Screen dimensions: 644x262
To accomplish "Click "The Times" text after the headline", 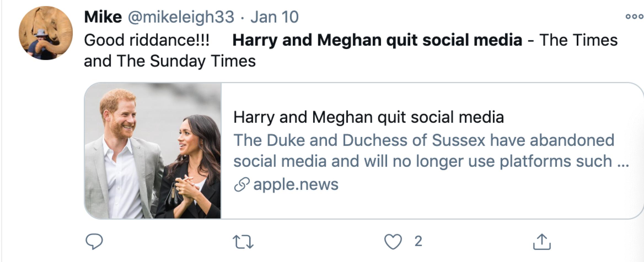I will click(x=578, y=40).
